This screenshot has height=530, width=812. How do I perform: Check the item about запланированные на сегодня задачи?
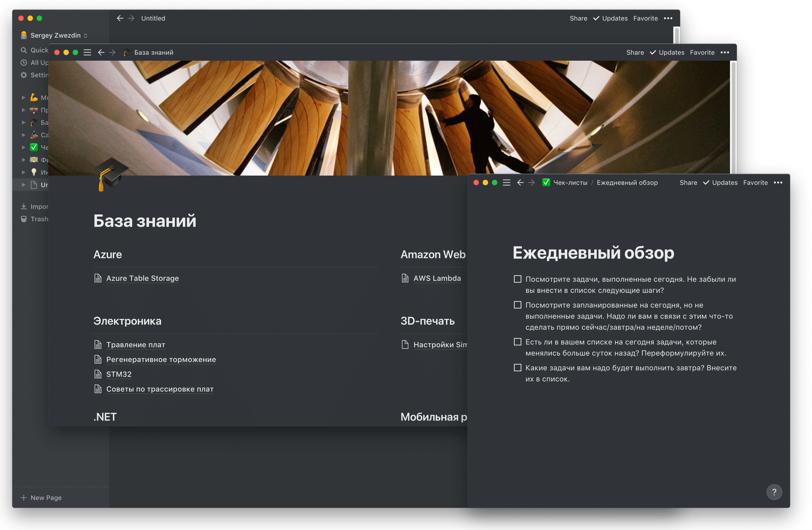tap(517, 305)
